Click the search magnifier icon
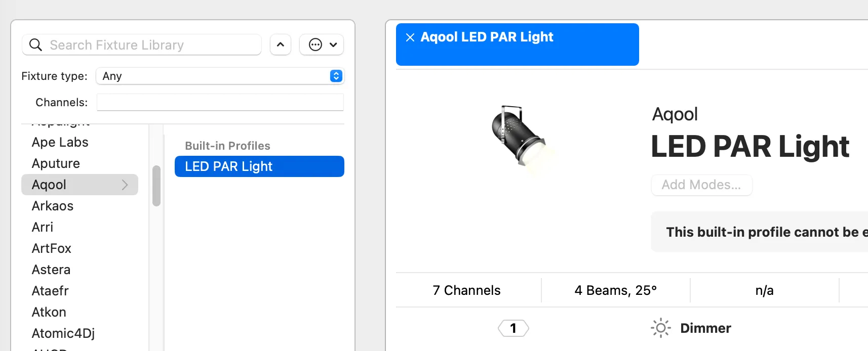 pos(35,45)
